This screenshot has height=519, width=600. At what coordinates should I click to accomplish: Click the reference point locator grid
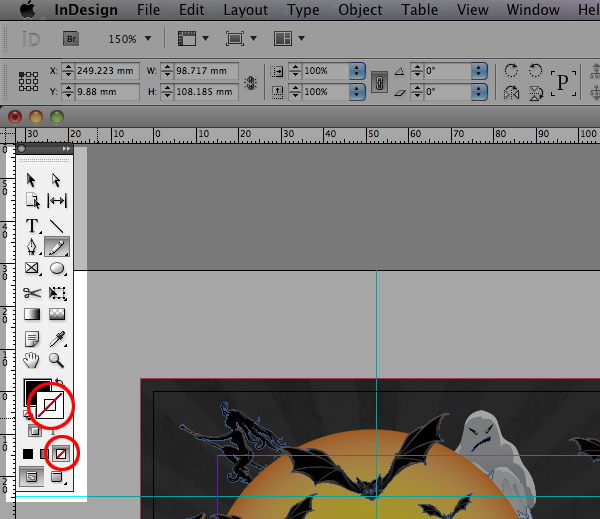tap(28, 81)
